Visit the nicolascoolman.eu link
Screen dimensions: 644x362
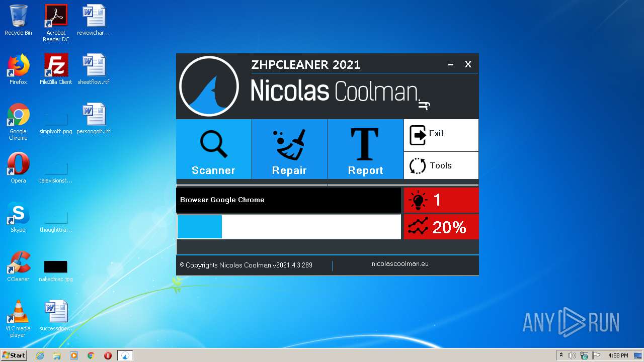(400, 264)
